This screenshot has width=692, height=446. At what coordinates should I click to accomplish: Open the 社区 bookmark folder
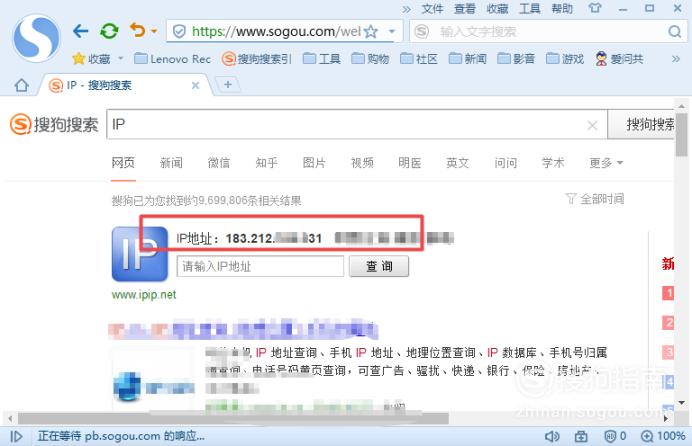419,59
